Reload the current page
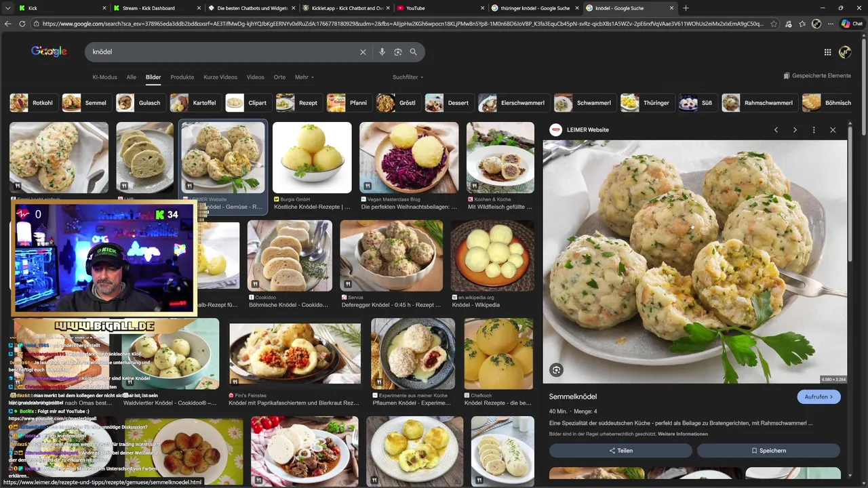This screenshot has height=488, width=868. 22,24
